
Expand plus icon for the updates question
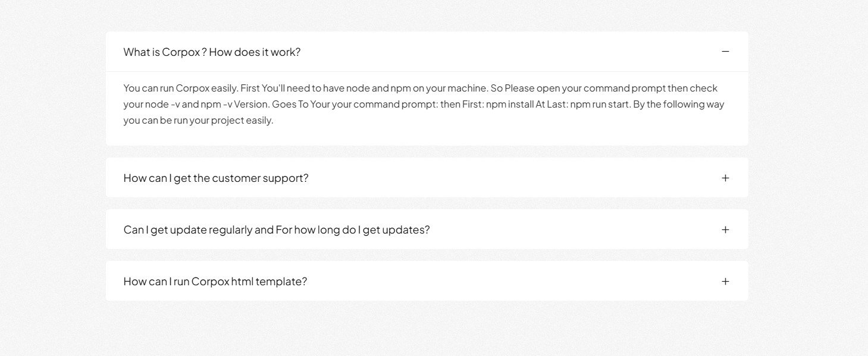pos(725,230)
